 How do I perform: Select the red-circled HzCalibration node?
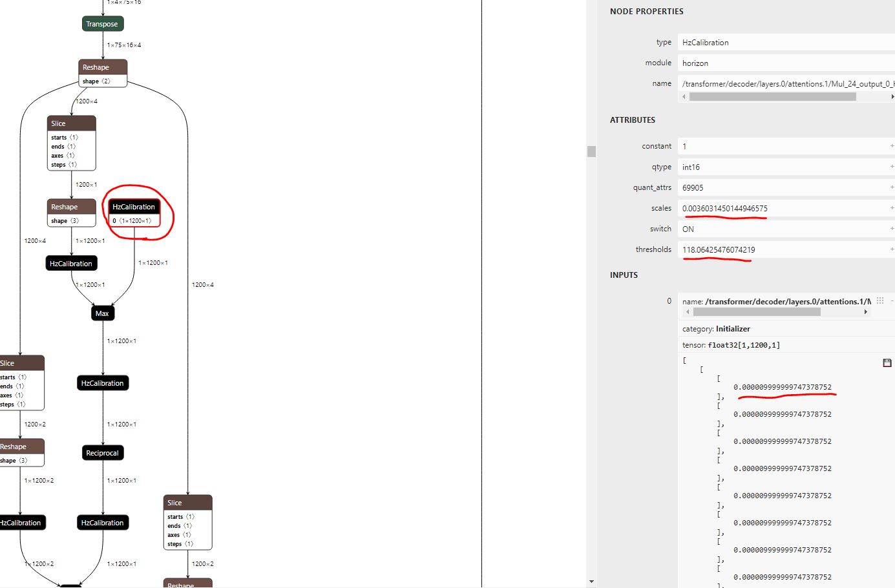click(134, 207)
